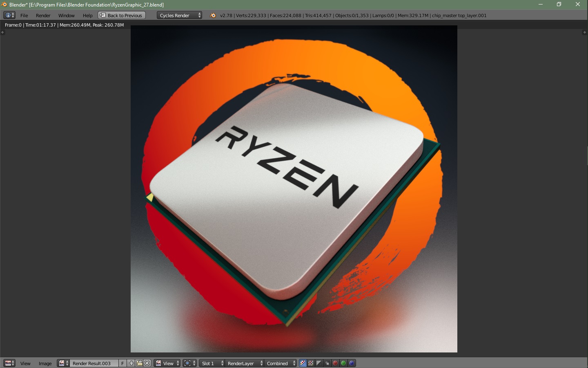Open the View mode dropdown in image editor
The image size is (588, 368).
[x=167, y=363]
